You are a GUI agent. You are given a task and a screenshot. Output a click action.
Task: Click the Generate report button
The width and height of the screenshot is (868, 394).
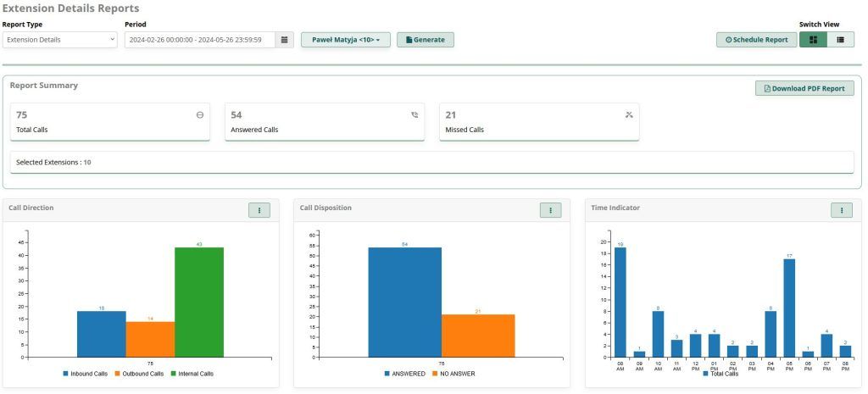[426, 40]
